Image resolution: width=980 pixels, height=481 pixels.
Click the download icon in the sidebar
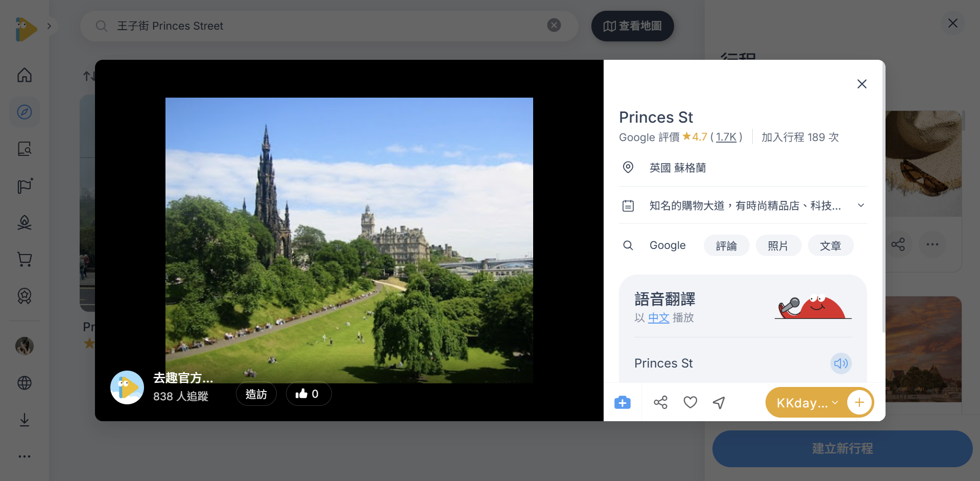point(24,420)
